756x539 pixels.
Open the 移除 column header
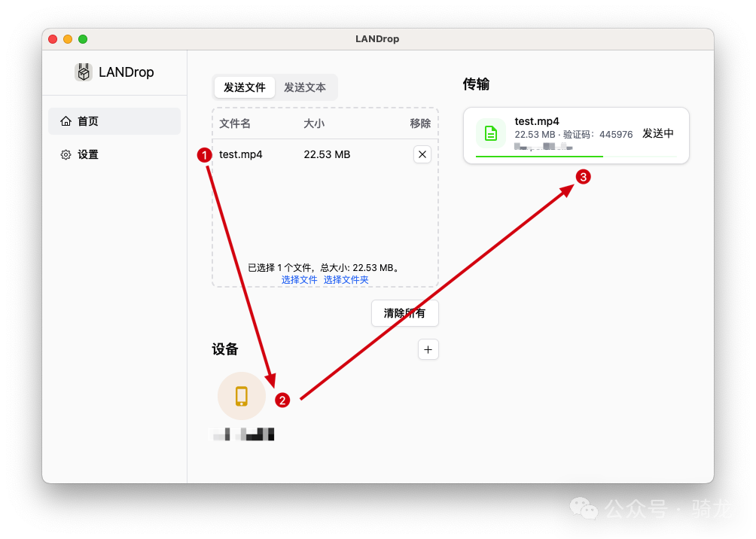tap(420, 123)
